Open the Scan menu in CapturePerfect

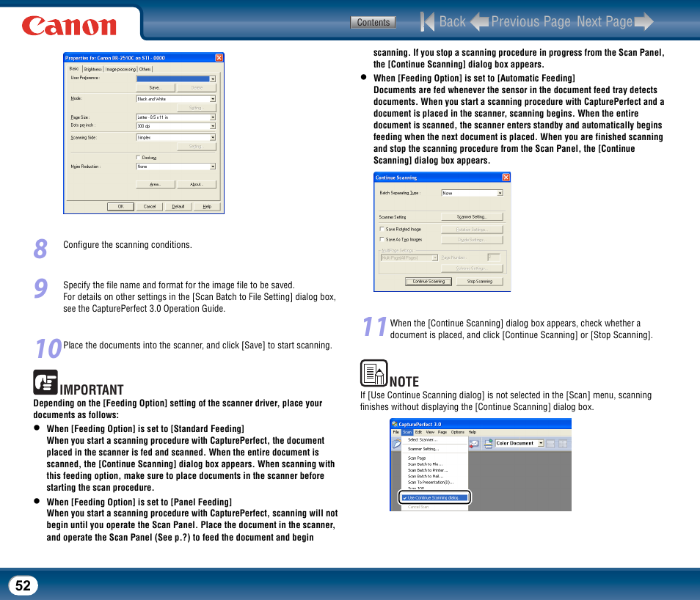coord(406,432)
